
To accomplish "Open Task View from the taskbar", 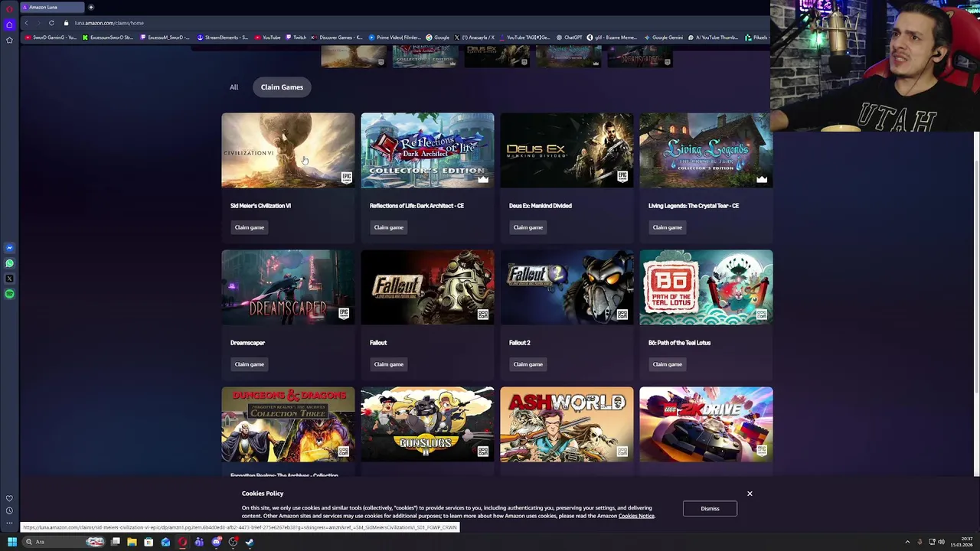I will tap(115, 542).
